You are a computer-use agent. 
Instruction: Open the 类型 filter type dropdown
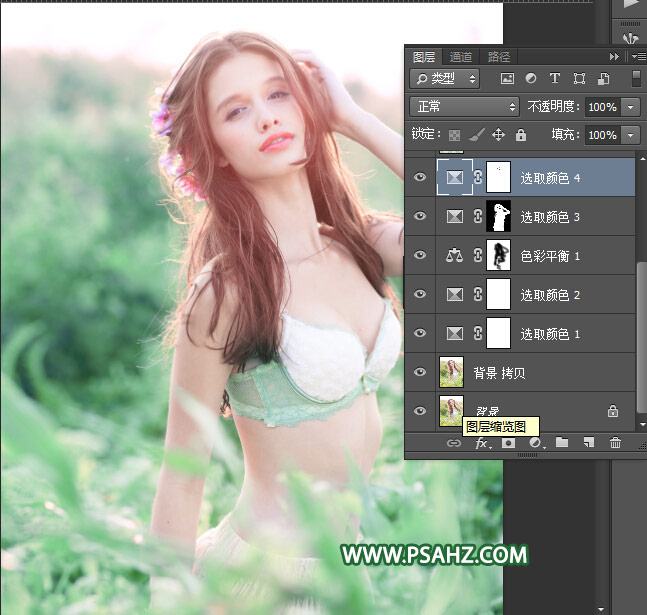[x=445, y=78]
